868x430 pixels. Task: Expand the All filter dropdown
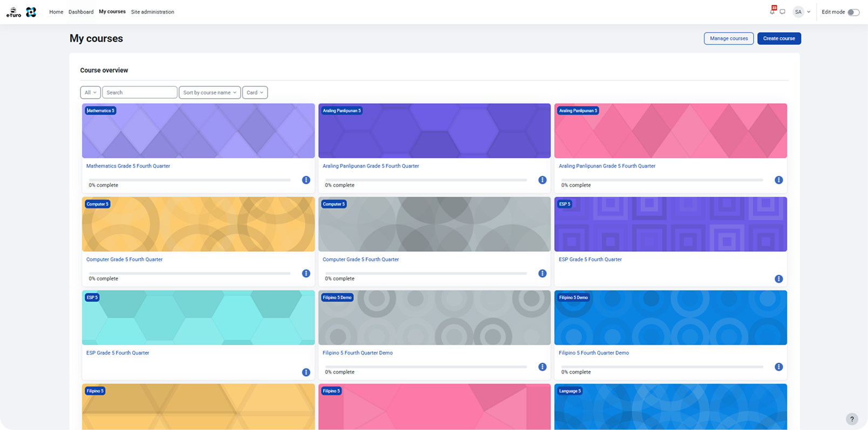(x=90, y=93)
